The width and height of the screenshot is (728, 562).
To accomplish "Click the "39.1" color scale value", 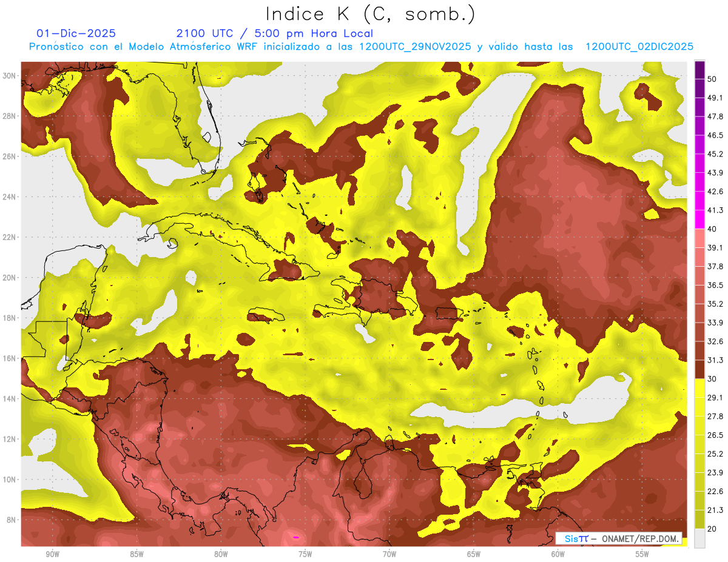I will [x=715, y=248].
